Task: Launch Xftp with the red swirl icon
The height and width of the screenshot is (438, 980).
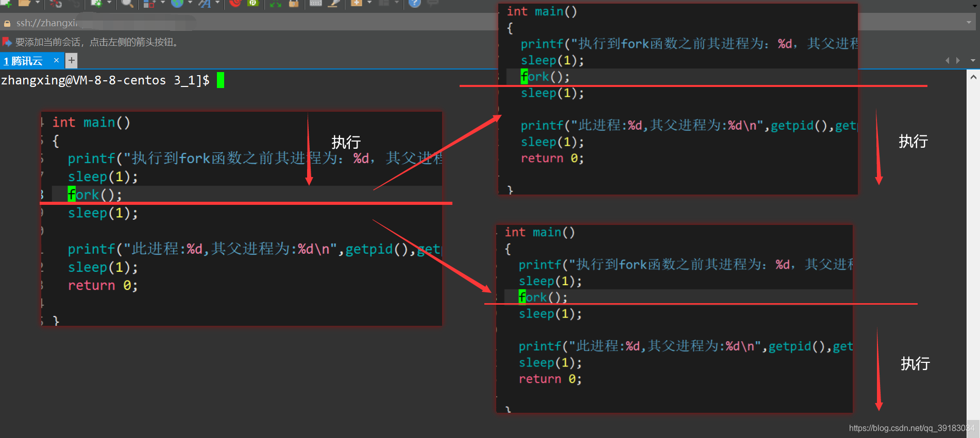Action: point(235,3)
